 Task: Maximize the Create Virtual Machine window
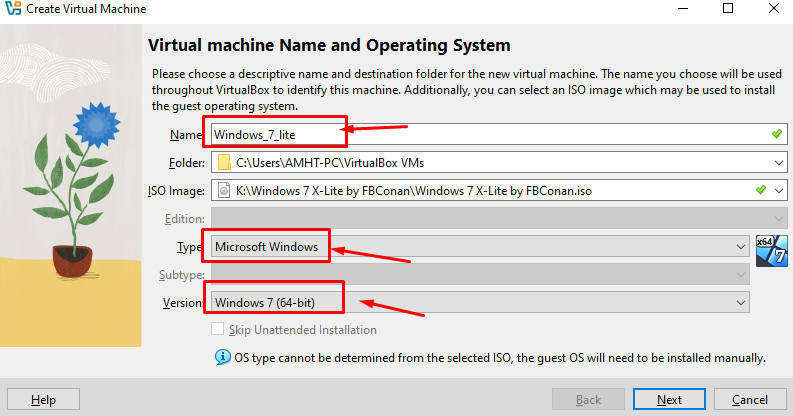[728, 9]
